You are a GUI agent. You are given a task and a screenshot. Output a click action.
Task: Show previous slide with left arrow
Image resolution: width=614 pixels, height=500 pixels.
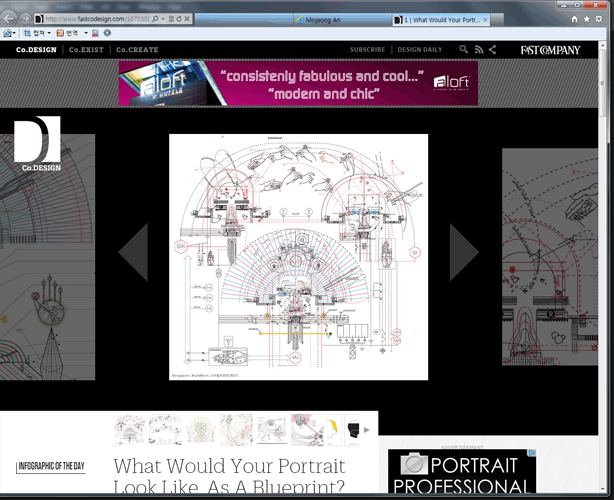click(134, 252)
